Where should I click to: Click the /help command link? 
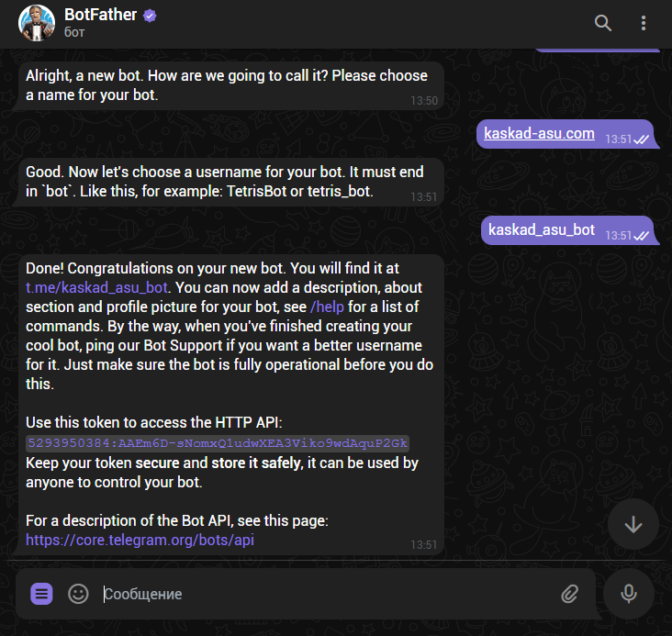click(x=328, y=307)
